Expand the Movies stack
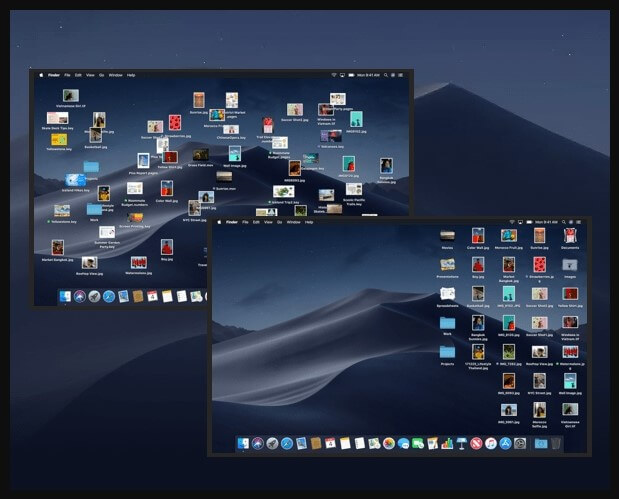The image size is (619, 499). (447, 235)
